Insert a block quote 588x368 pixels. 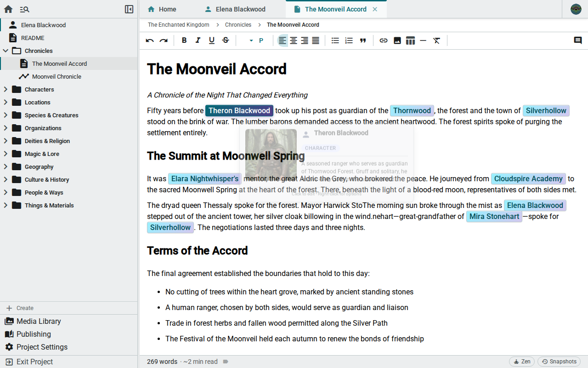(x=363, y=40)
